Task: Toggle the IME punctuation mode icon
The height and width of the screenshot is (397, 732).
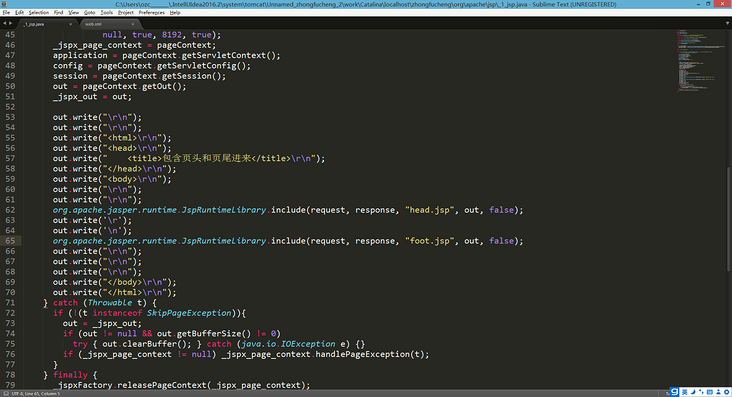Action: pos(701,392)
